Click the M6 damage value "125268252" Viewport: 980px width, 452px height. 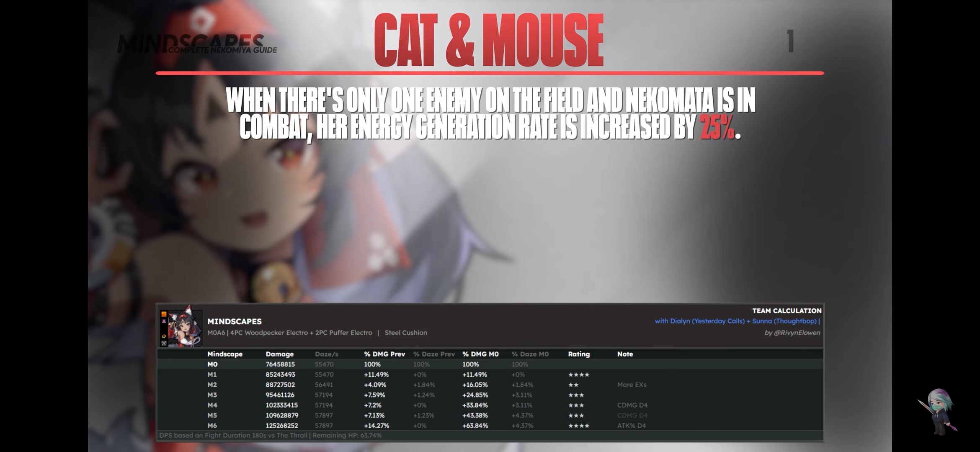tap(282, 426)
